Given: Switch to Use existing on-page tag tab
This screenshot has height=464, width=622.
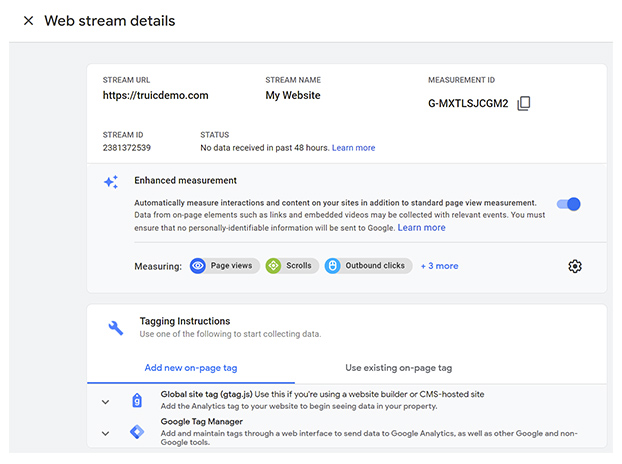Looking at the screenshot, I should [399, 368].
